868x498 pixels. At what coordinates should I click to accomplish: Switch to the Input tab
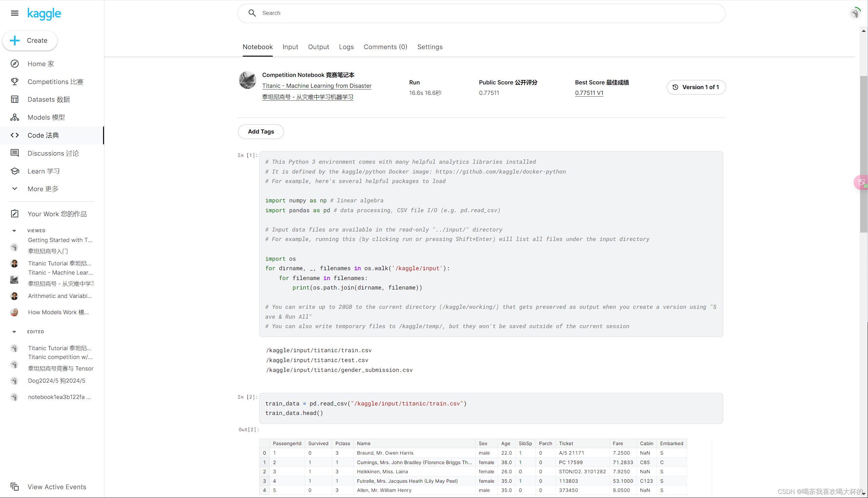(290, 47)
